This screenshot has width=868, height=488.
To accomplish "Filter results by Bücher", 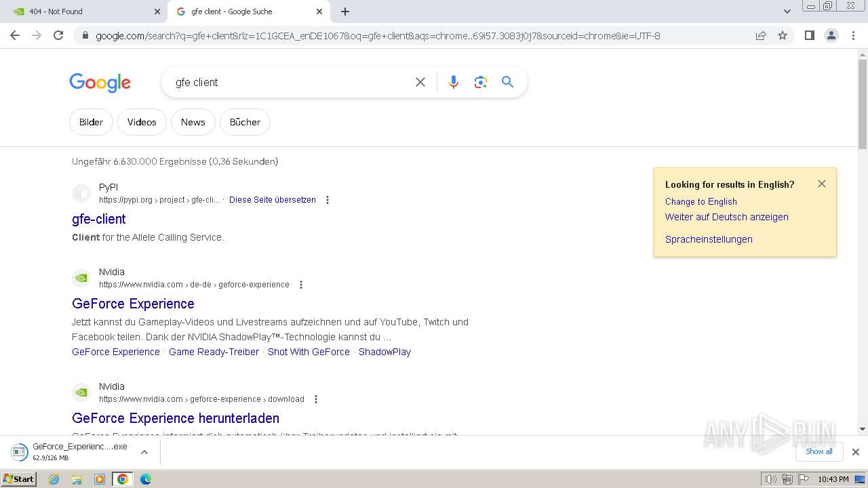I will [245, 122].
